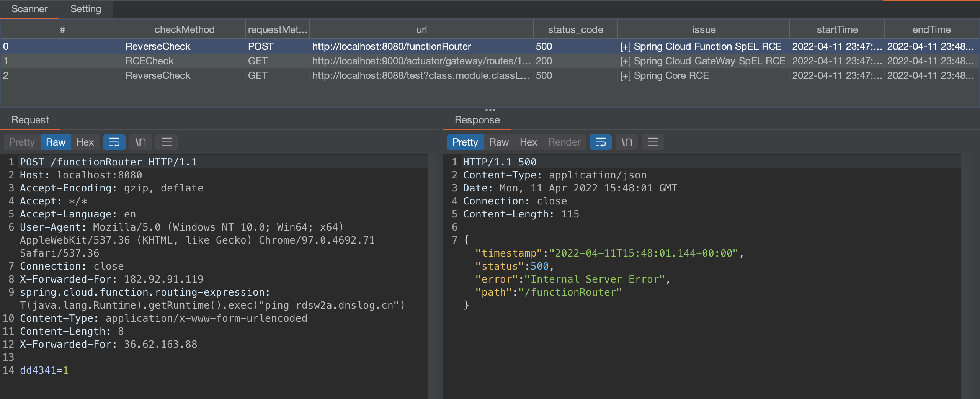Click the dd4341=1 request body
980x399 pixels.
44,370
